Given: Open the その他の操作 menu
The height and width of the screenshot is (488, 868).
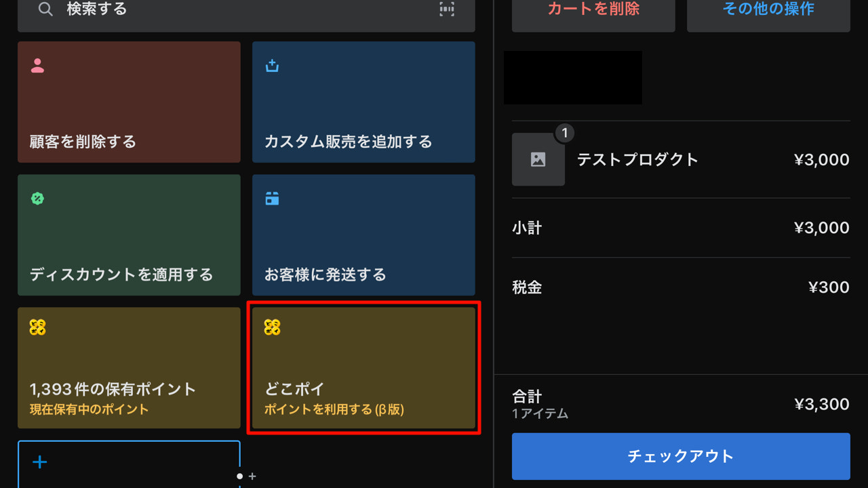Looking at the screenshot, I should [x=768, y=9].
